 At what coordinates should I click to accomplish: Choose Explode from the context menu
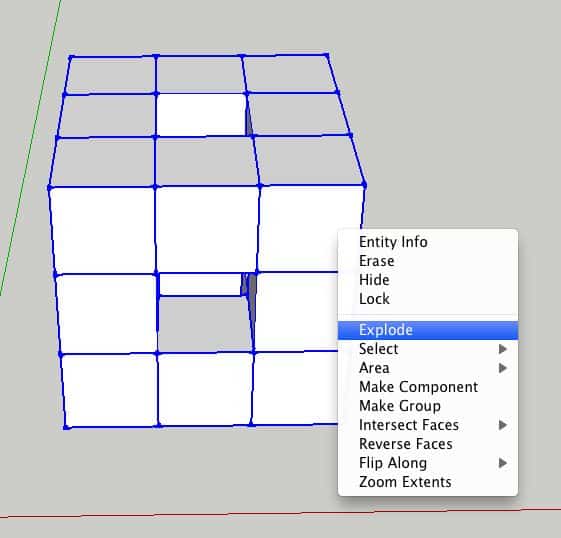point(428,330)
